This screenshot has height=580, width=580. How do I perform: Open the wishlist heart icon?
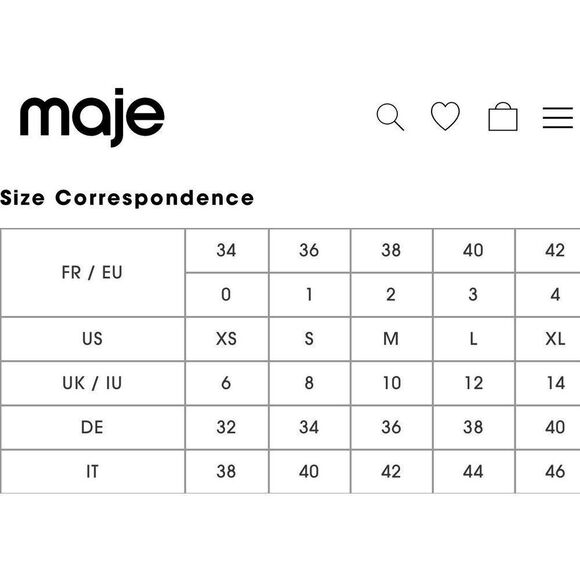445,116
